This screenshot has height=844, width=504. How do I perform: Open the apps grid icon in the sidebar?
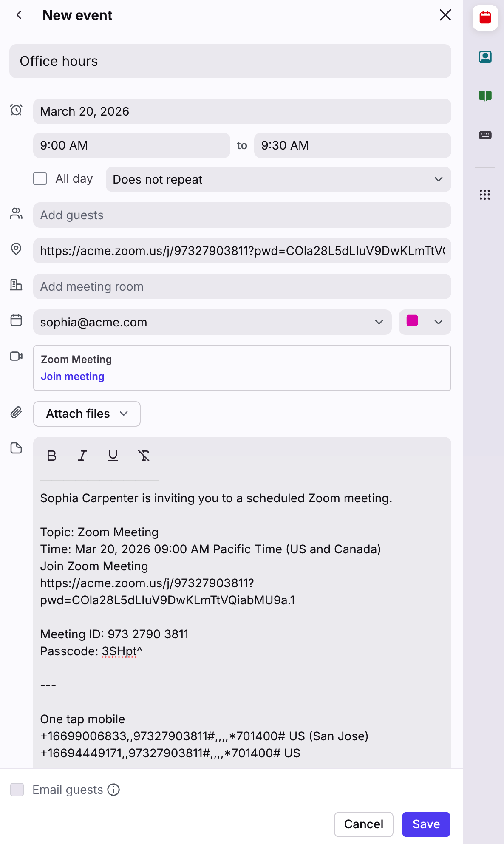coord(485,195)
